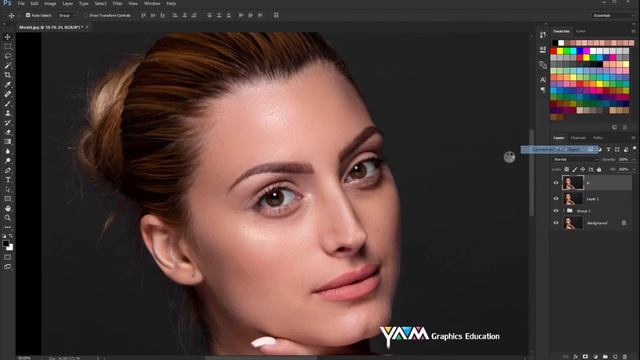Select the Healing Brush tool
The width and height of the screenshot is (640, 360).
[8, 94]
